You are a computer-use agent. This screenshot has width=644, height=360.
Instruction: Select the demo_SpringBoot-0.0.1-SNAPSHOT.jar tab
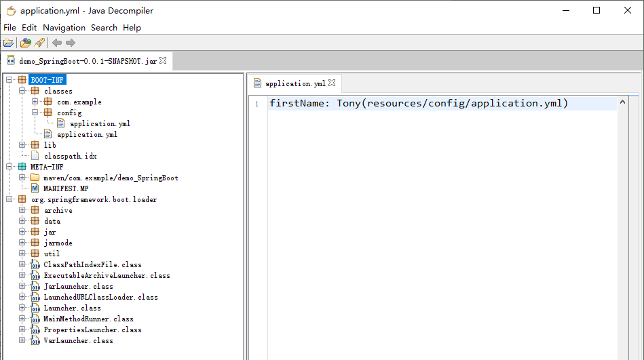tap(88, 61)
